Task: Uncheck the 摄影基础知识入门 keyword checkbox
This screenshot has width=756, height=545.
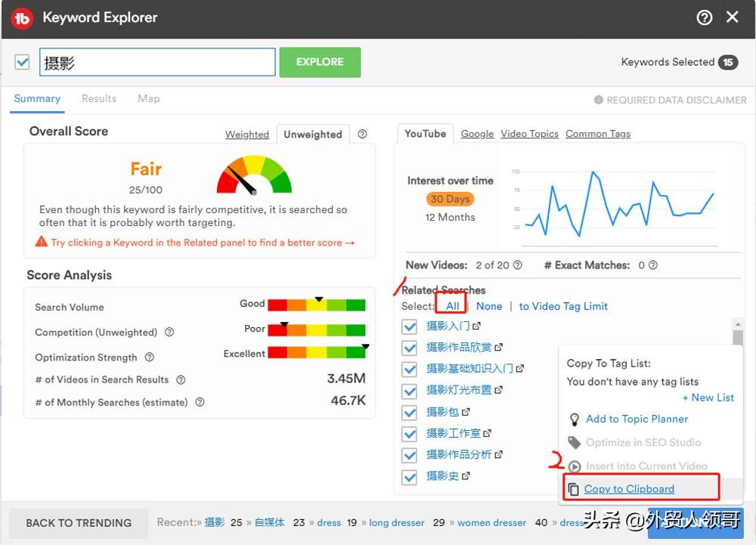Action: point(409,370)
